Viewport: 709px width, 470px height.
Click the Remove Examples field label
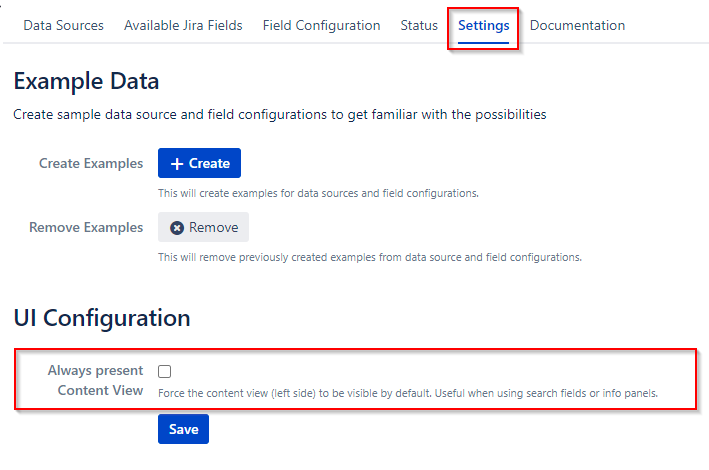(86, 227)
